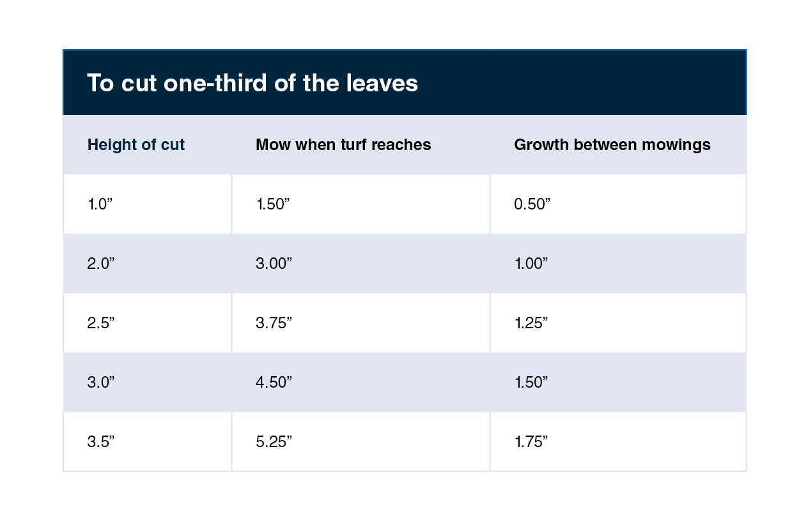Pick the 1.75” growth value
The image size is (799, 532).
click(531, 441)
